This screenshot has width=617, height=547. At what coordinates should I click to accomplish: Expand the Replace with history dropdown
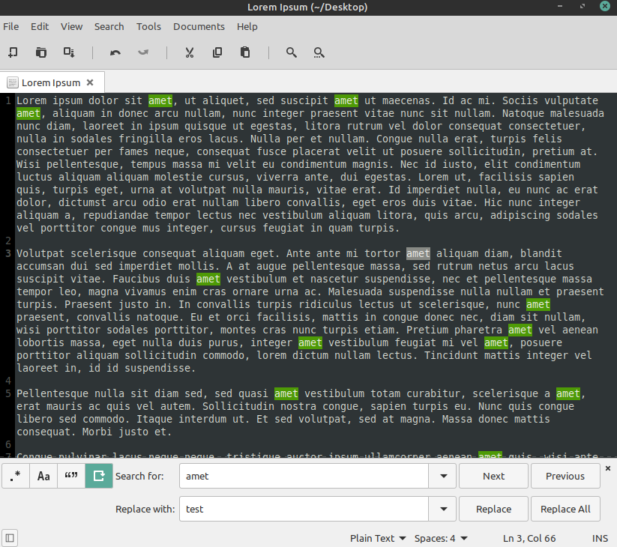(x=443, y=509)
